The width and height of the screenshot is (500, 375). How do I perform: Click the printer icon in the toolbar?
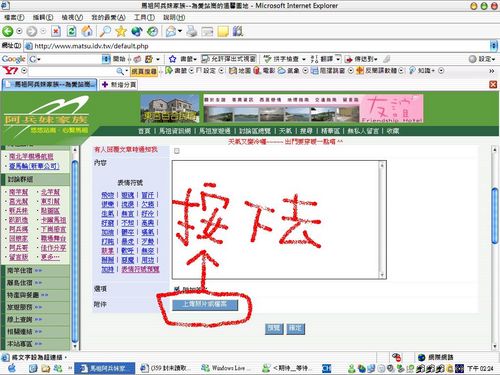(192, 31)
